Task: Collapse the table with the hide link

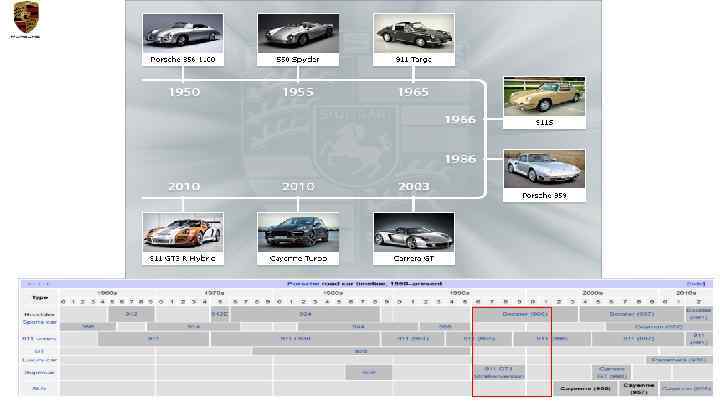Action: point(696,284)
